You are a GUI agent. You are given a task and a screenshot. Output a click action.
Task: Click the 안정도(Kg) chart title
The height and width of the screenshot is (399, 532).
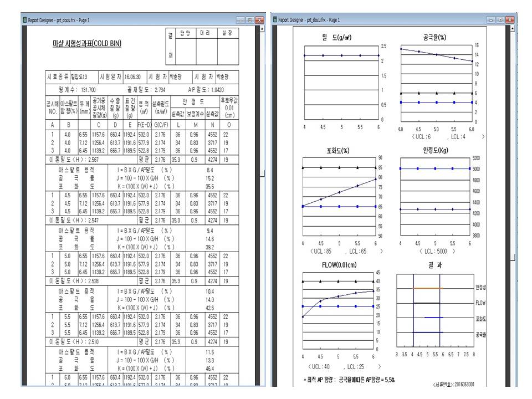pyautogui.click(x=436, y=150)
